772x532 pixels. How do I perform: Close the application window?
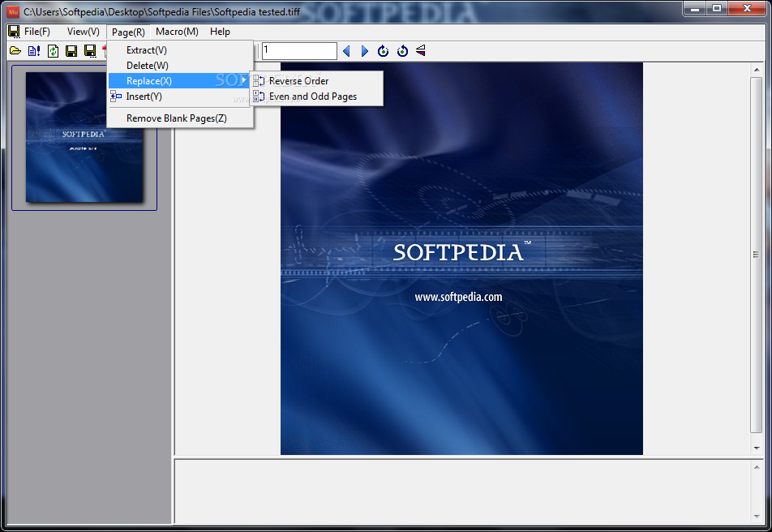point(747,8)
